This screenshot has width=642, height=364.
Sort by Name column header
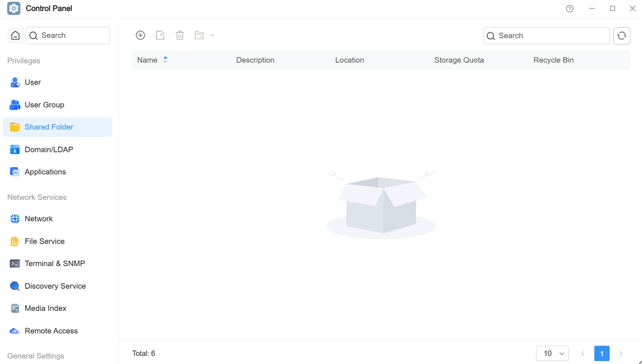pos(147,60)
